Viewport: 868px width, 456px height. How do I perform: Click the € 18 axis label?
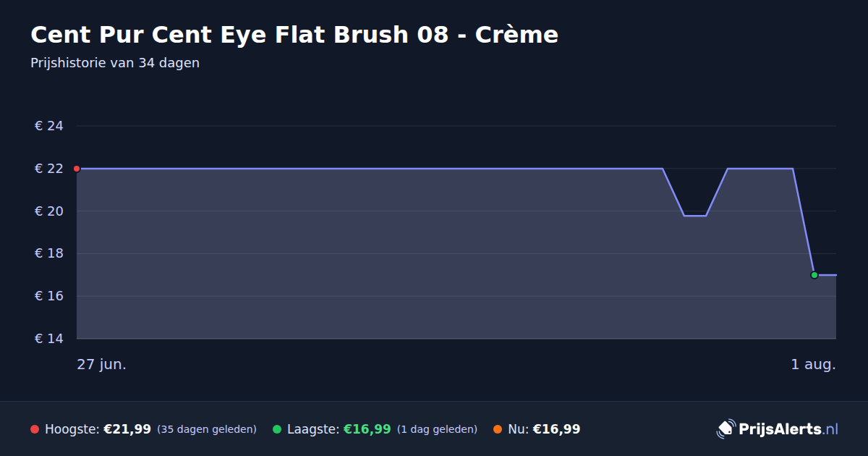[x=49, y=253]
